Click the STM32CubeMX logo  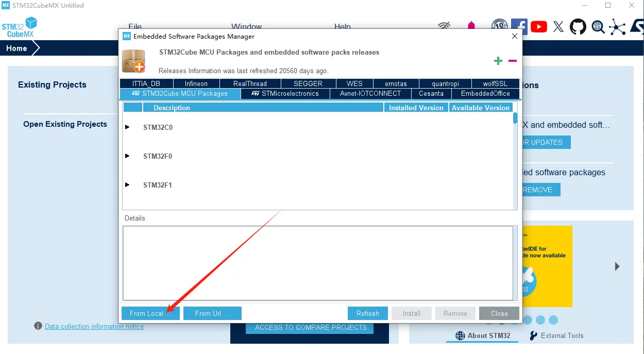[x=20, y=27]
